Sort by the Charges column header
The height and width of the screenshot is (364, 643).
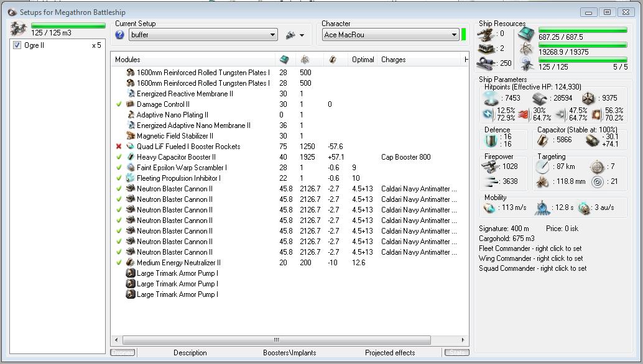click(x=393, y=60)
